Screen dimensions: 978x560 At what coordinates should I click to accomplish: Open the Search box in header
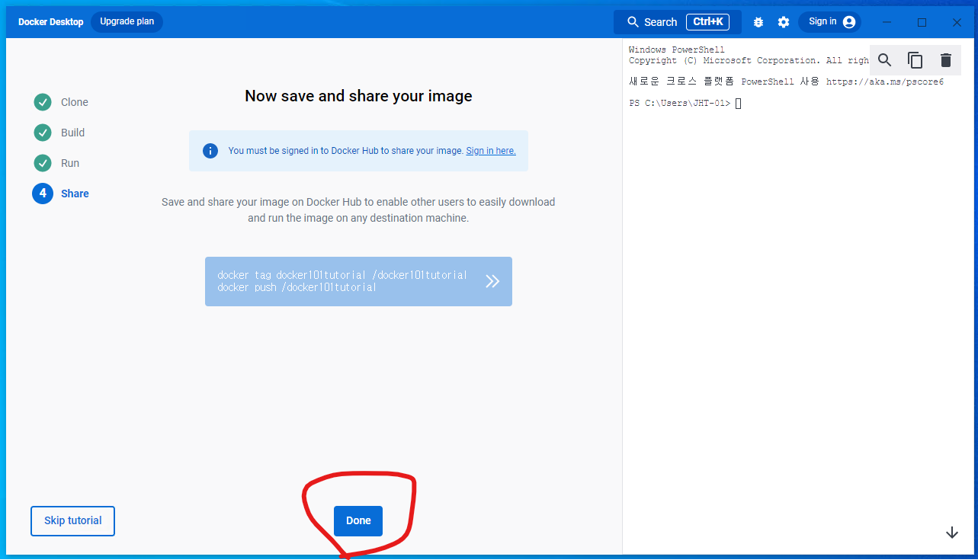[677, 22]
